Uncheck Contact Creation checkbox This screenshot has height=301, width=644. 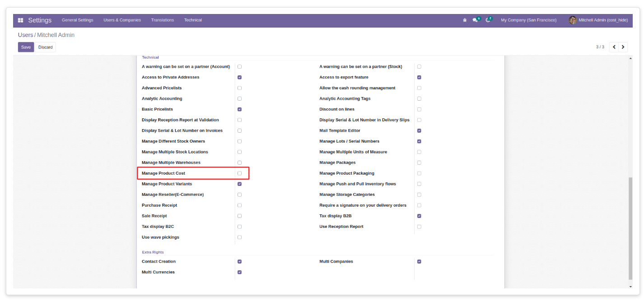point(239,261)
